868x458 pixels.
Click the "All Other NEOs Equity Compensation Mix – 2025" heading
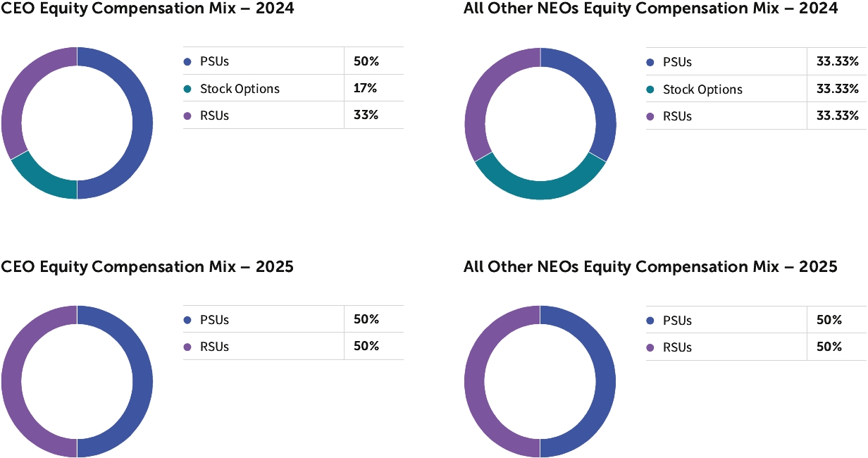650,267
